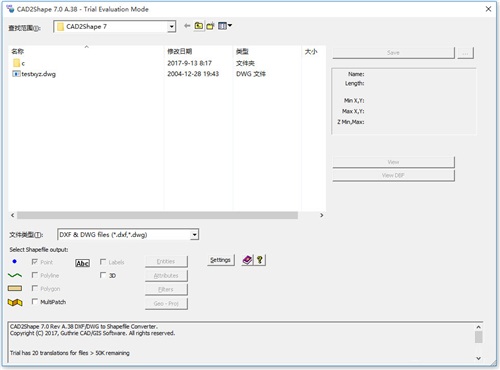Go up one folder level icon
Image resolution: width=500 pixels, height=370 pixels.
(x=199, y=26)
